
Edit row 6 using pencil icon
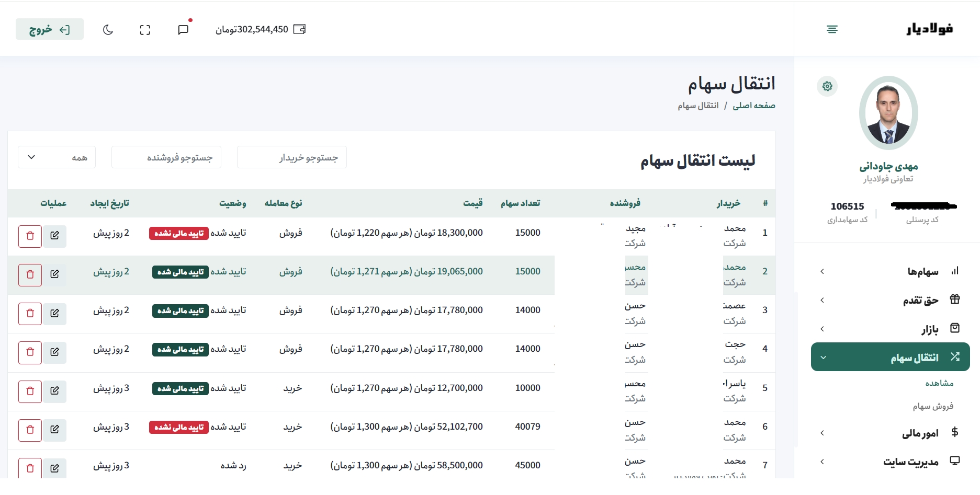[55, 430]
